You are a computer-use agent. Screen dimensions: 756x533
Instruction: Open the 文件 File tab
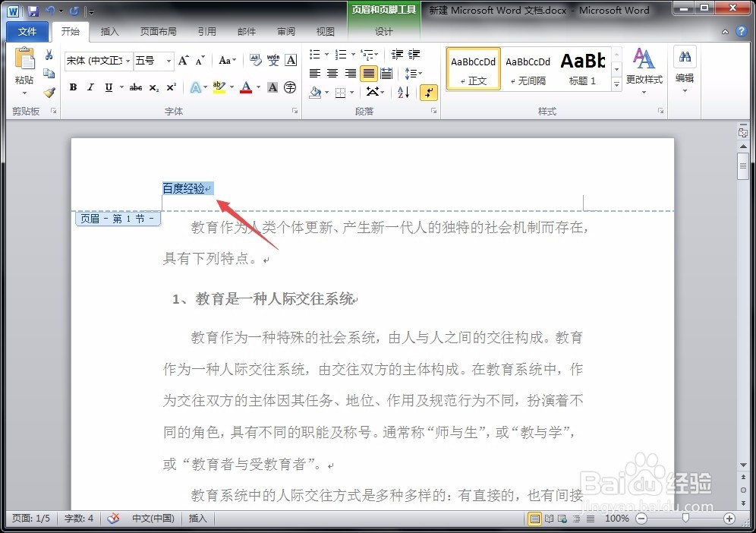[27, 31]
